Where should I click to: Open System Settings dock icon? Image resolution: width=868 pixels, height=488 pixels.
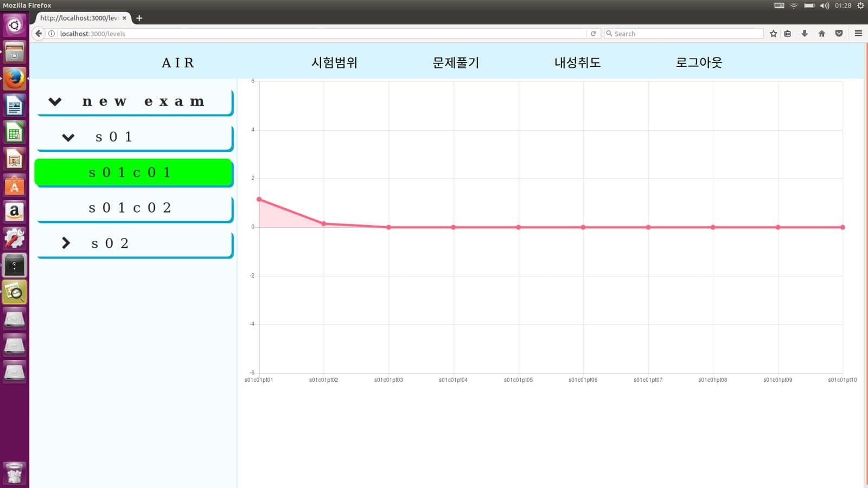point(15,239)
